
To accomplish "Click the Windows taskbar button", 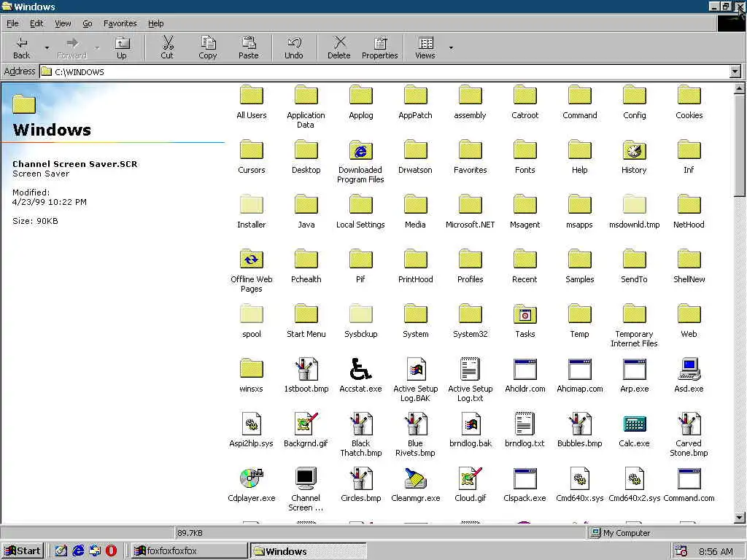I will (x=309, y=551).
